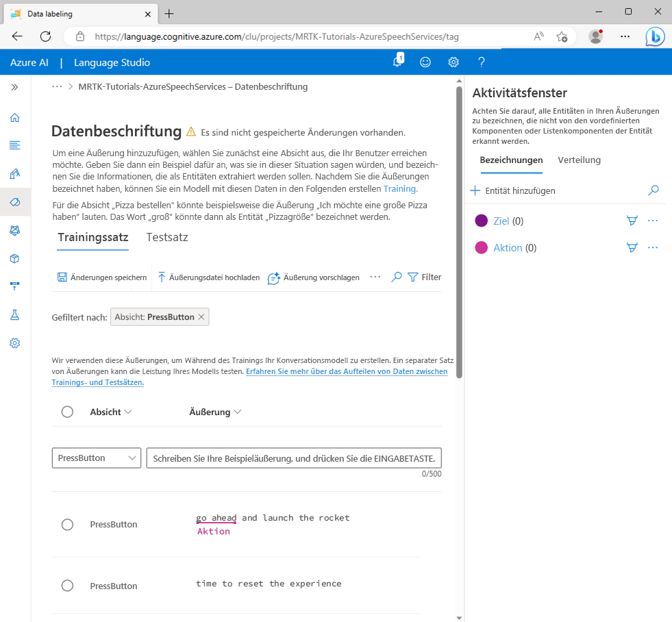This screenshot has width=672, height=622.
Task: Open the Bing chat sidebar icon
Action: 655,36
